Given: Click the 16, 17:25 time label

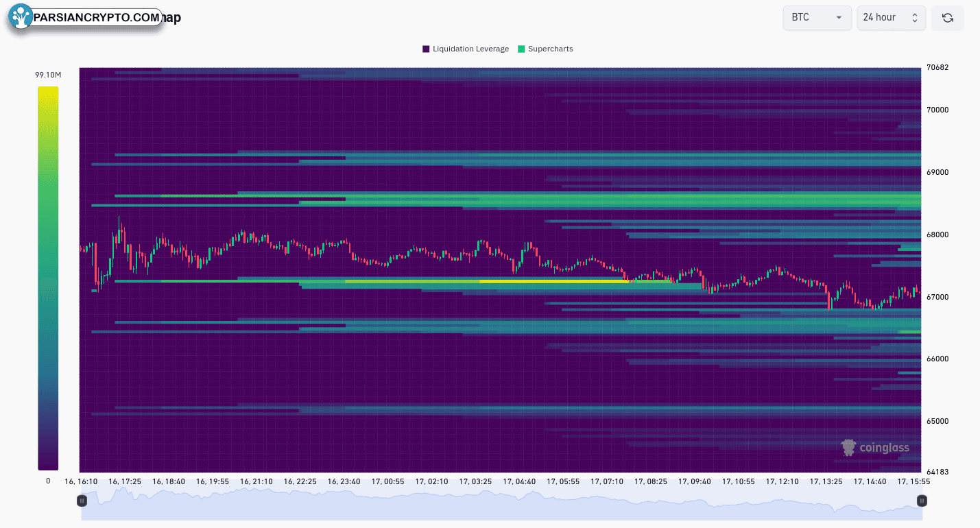Looking at the screenshot, I should 125,481.
